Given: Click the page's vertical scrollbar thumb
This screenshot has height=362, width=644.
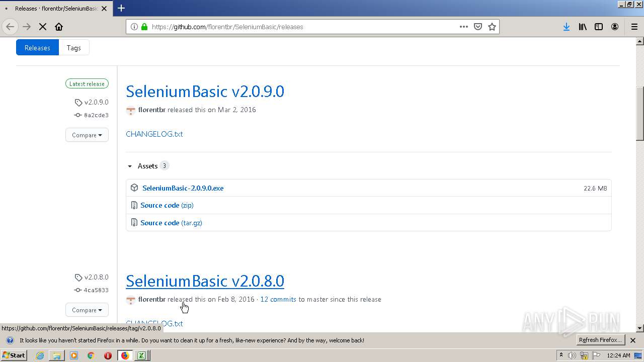Looking at the screenshot, I should coord(640,114).
